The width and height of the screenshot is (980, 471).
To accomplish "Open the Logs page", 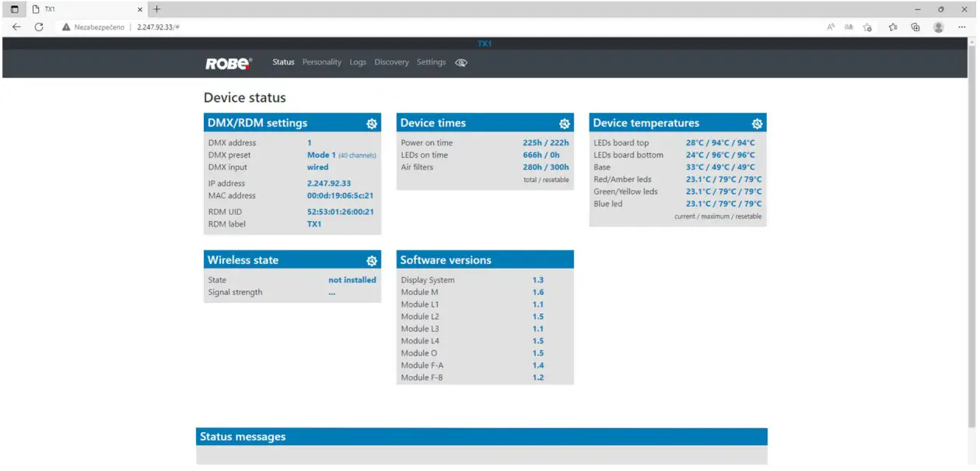I will pyautogui.click(x=358, y=62).
